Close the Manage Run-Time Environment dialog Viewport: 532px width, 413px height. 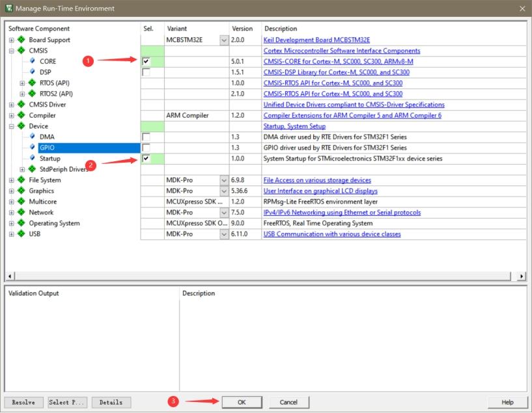pos(522,8)
